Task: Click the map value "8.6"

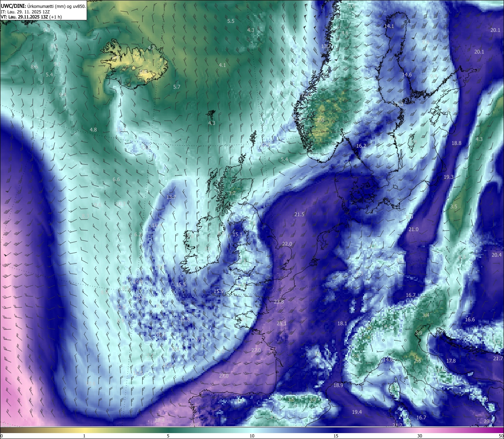Action: 34,67
